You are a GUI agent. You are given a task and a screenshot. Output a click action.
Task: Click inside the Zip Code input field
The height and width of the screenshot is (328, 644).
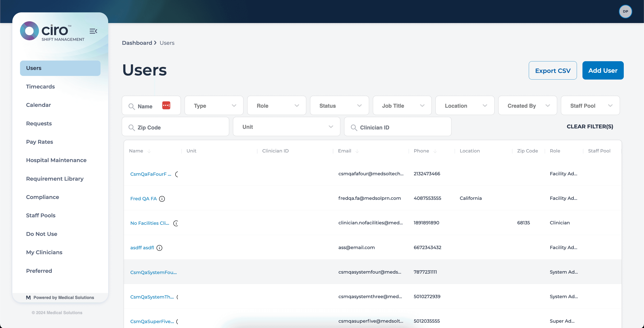point(175,128)
